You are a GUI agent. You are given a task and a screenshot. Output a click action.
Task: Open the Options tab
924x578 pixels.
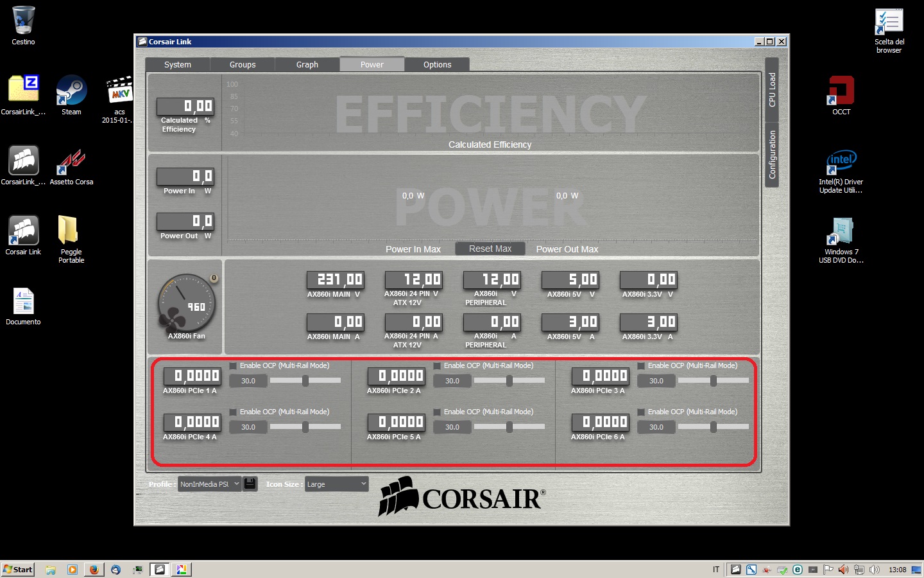pos(438,64)
